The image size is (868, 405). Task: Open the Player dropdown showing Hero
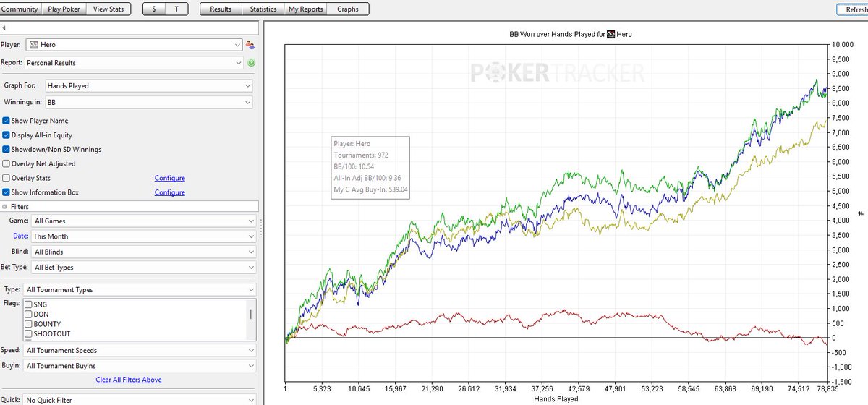pyautogui.click(x=134, y=45)
